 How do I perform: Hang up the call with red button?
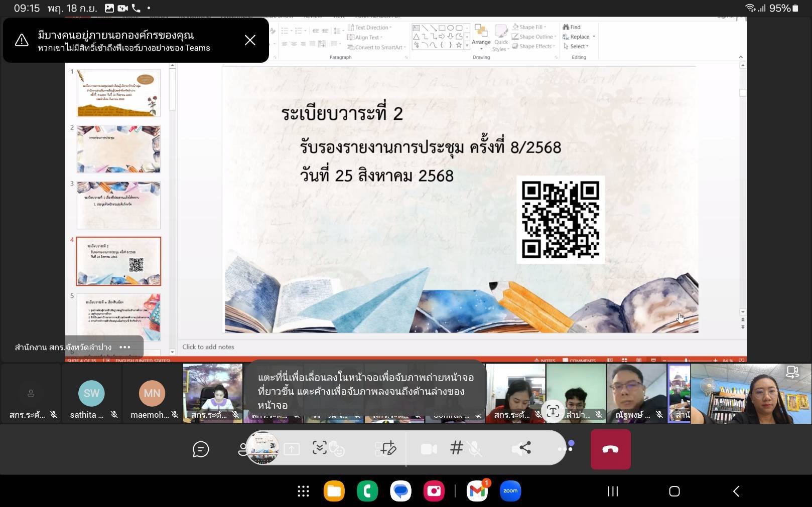point(610,449)
